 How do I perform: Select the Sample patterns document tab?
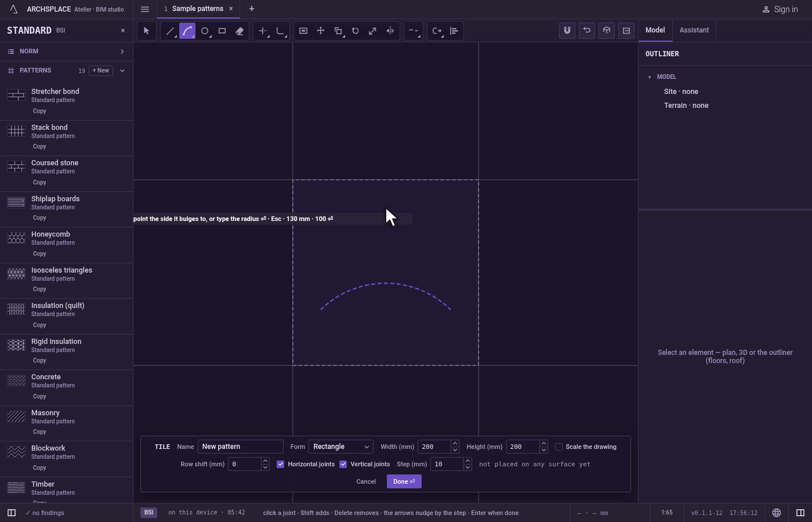coord(197,9)
